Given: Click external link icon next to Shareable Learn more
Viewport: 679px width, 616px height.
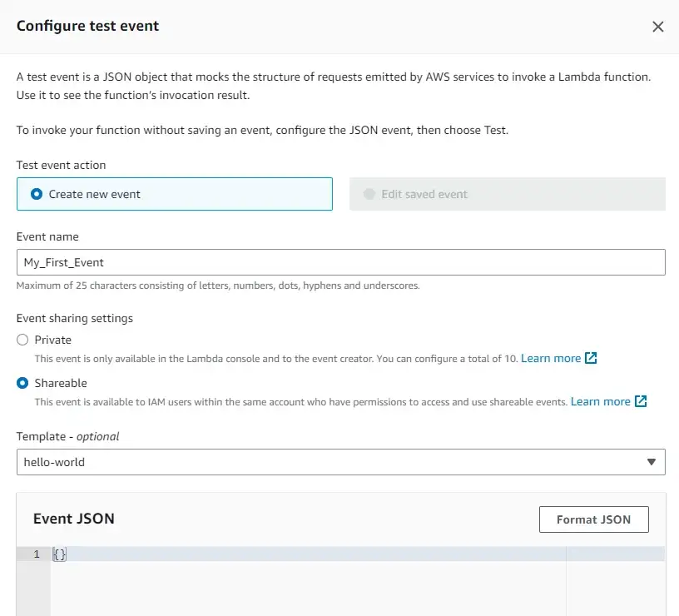Looking at the screenshot, I should [x=641, y=401].
